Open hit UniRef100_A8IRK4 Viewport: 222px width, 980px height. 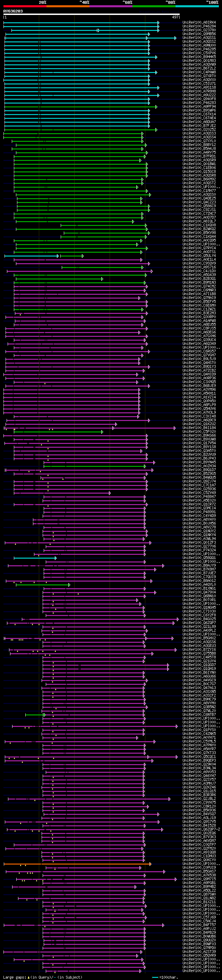[x=199, y=23]
